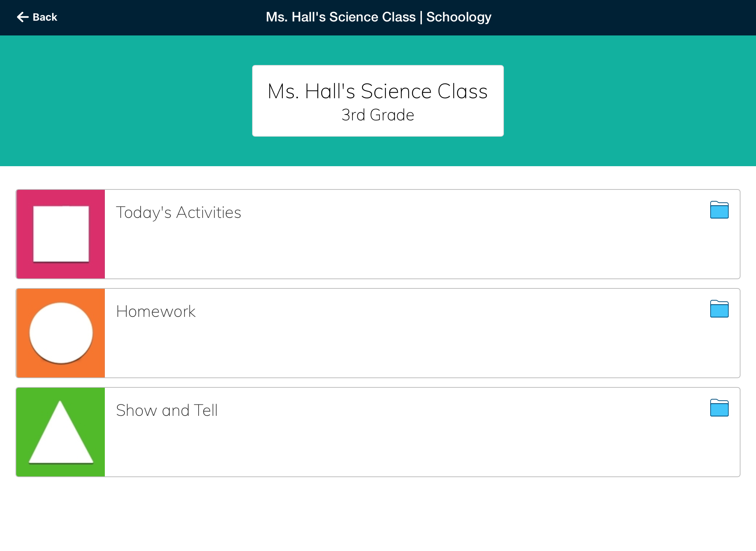Click the 3rd Grade subtitle text

coord(378,115)
